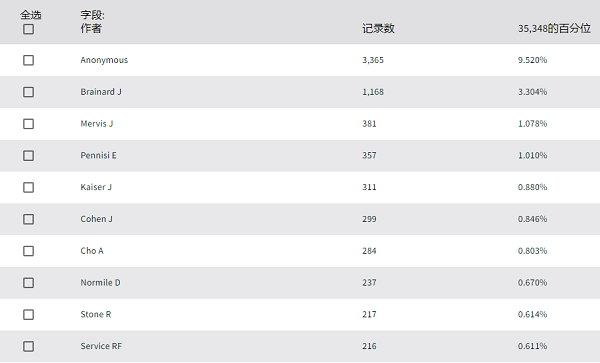Check the Stone R row checkbox

point(28,314)
